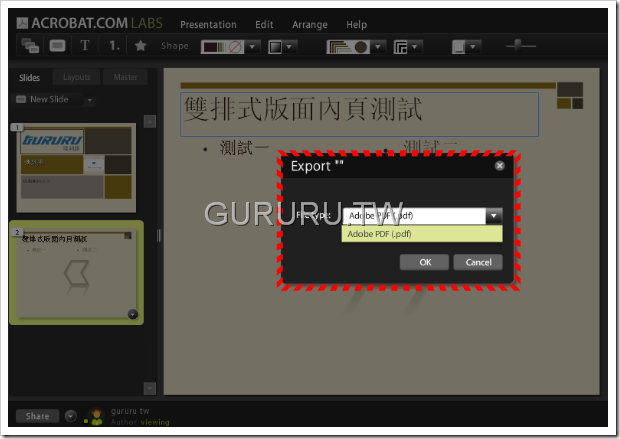The image size is (620, 439).
Task: Select the insert image tool icon
Action: [30, 46]
